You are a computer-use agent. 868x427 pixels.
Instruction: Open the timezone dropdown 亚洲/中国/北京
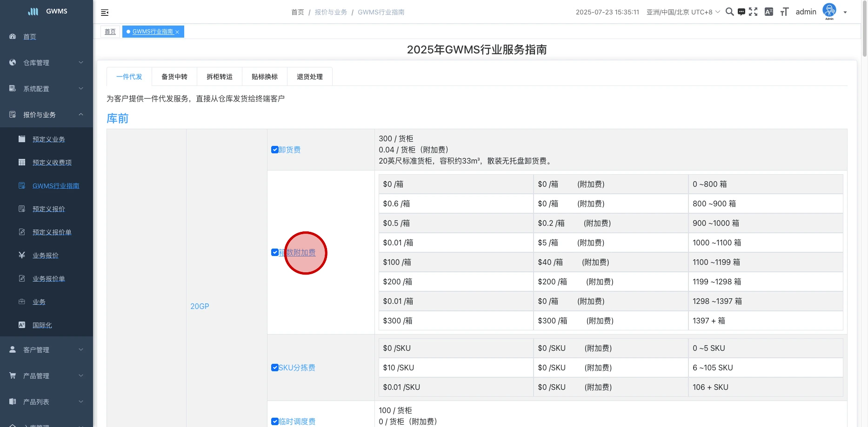(683, 12)
